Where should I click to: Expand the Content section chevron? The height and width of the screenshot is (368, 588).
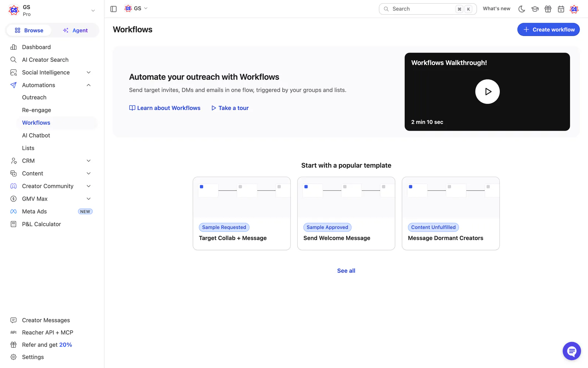(89, 173)
